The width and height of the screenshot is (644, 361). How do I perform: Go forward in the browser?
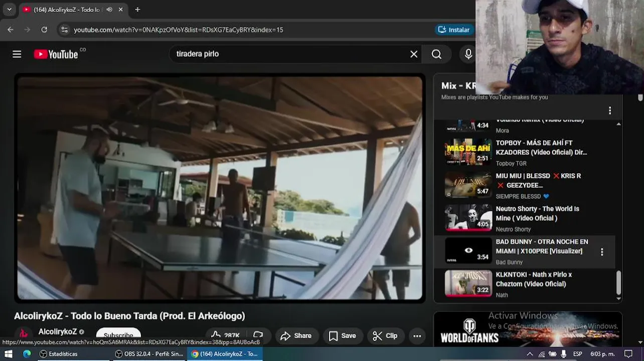tap(27, 30)
